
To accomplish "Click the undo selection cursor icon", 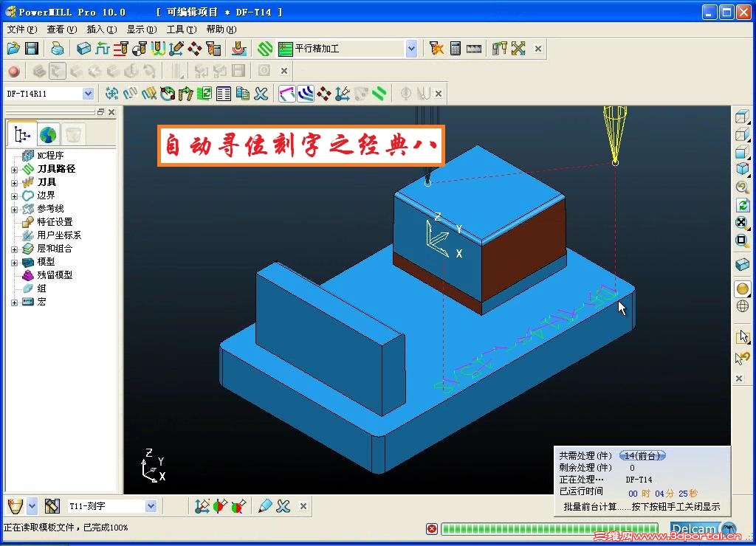I will pyautogui.click(x=743, y=358).
